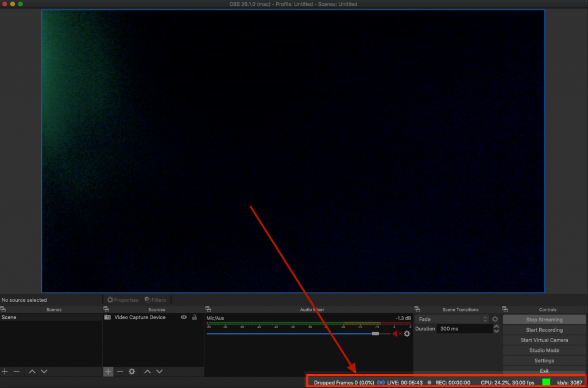Open the Filters tab
The height and width of the screenshot is (388, 588).
156,300
